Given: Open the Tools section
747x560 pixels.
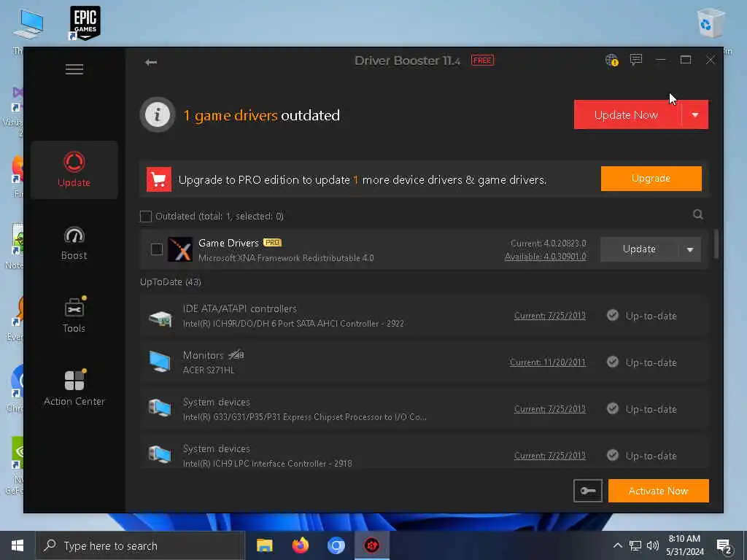Looking at the screenshot, I should (74, 315).
